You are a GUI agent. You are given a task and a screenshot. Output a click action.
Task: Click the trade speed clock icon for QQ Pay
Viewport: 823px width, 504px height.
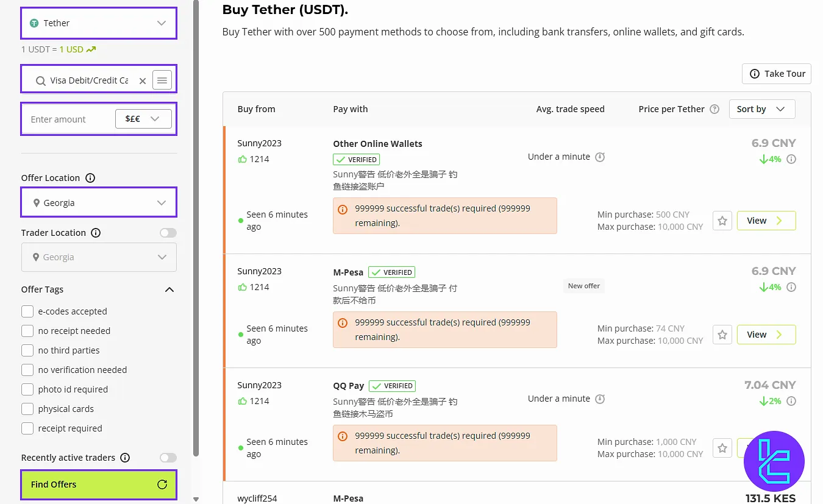coord(600,399)
